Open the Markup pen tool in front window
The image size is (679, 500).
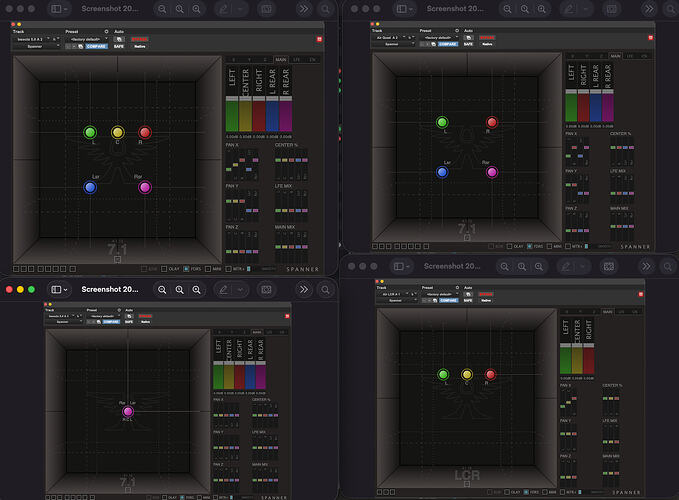223,290
